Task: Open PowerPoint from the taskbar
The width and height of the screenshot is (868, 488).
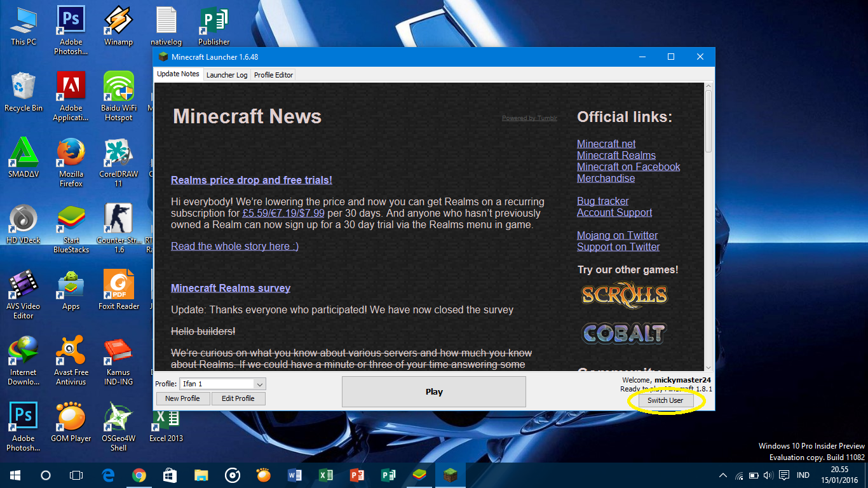Action: tap(357, 475)
